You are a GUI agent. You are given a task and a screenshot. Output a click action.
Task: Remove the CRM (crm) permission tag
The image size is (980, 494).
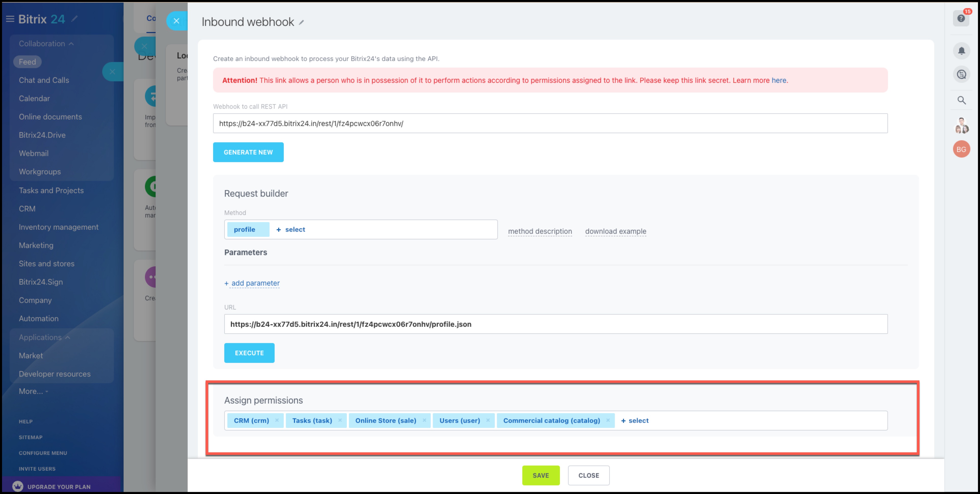pyautogui.click(x=277, y=420)
